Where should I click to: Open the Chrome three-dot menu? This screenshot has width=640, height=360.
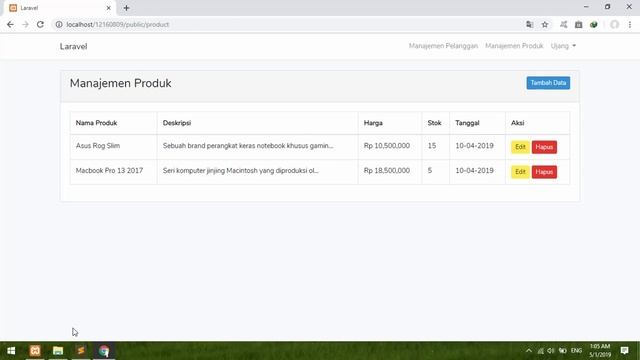[630, 24]
